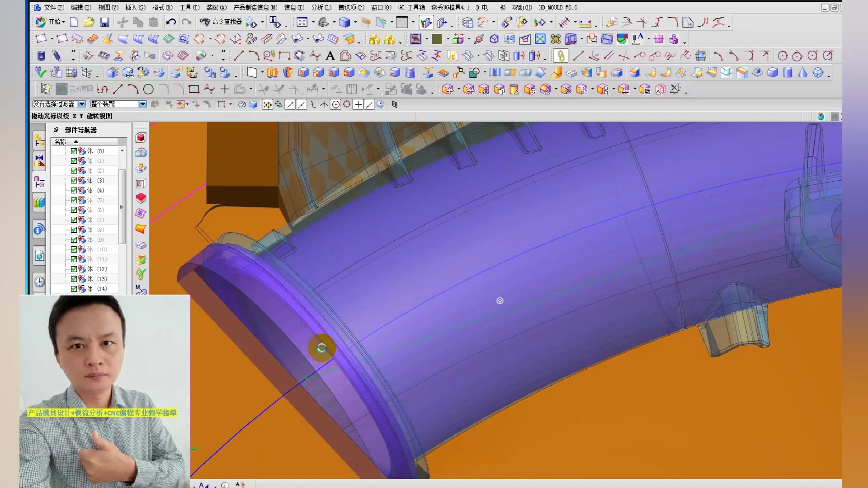The image size is (868, 488).
Task: Click the cylinder primitive icon
Action: point(788,72)
